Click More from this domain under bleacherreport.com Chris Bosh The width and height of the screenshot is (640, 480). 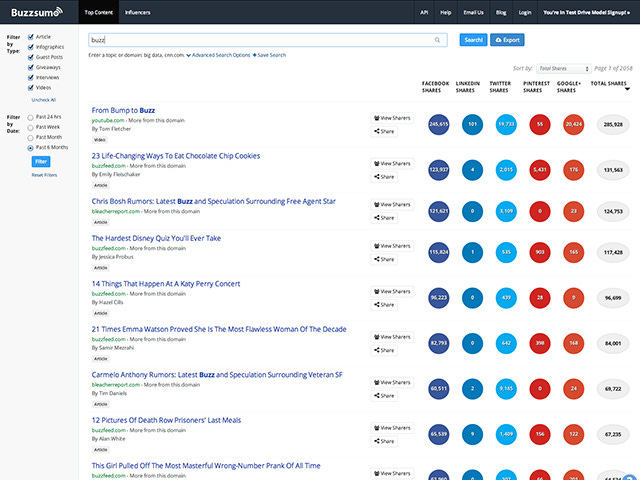click(x=172, y=211)
